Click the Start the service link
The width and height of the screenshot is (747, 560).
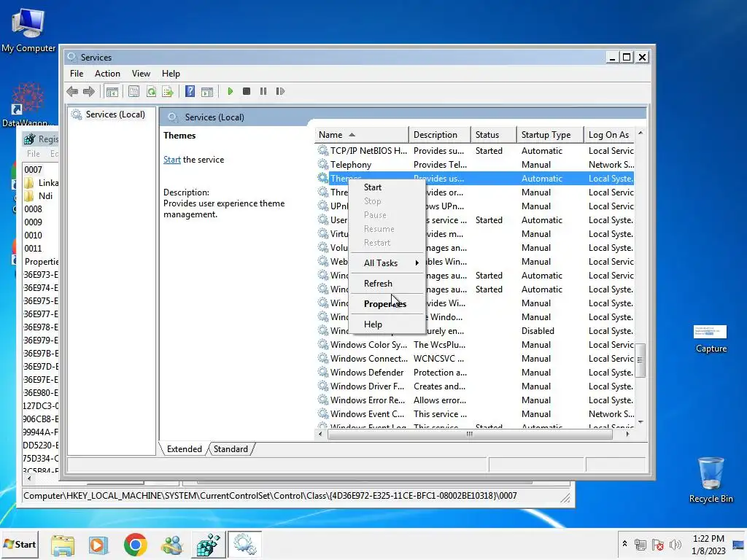coord(172,160)
